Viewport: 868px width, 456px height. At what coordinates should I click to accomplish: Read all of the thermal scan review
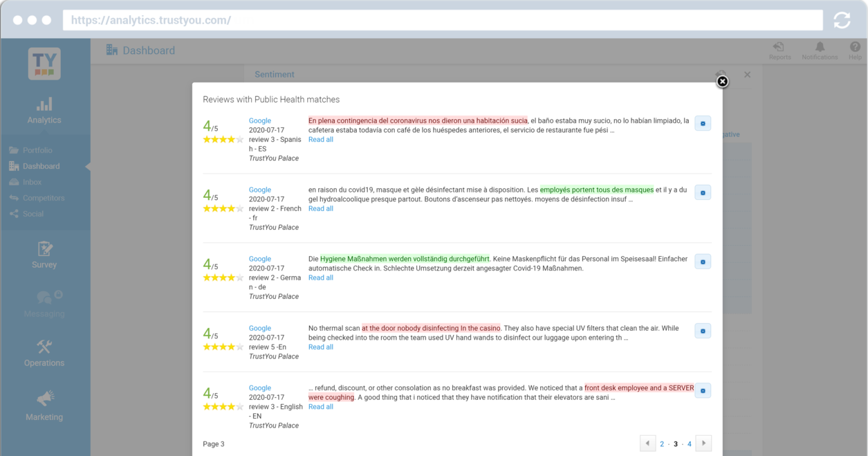320,347
